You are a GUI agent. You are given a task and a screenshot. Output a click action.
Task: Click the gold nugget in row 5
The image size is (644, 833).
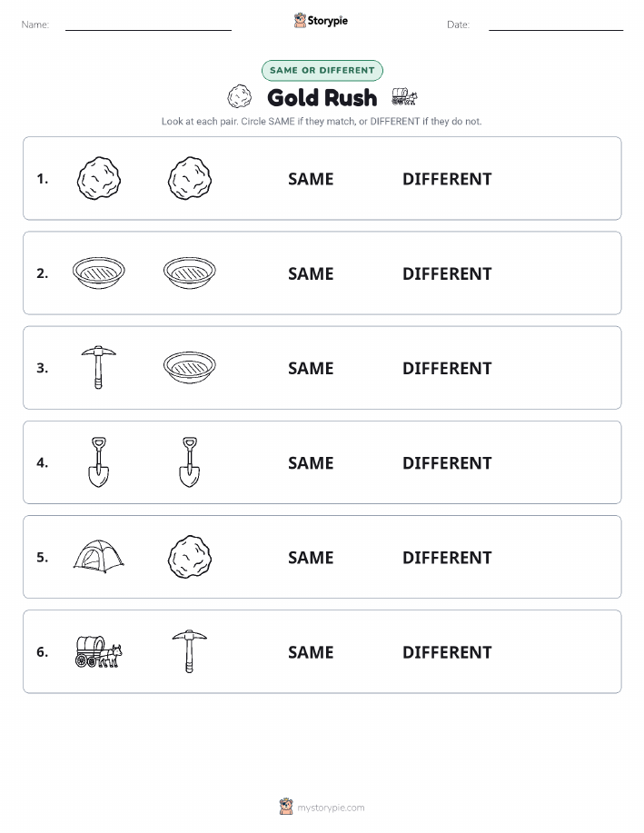190,557
